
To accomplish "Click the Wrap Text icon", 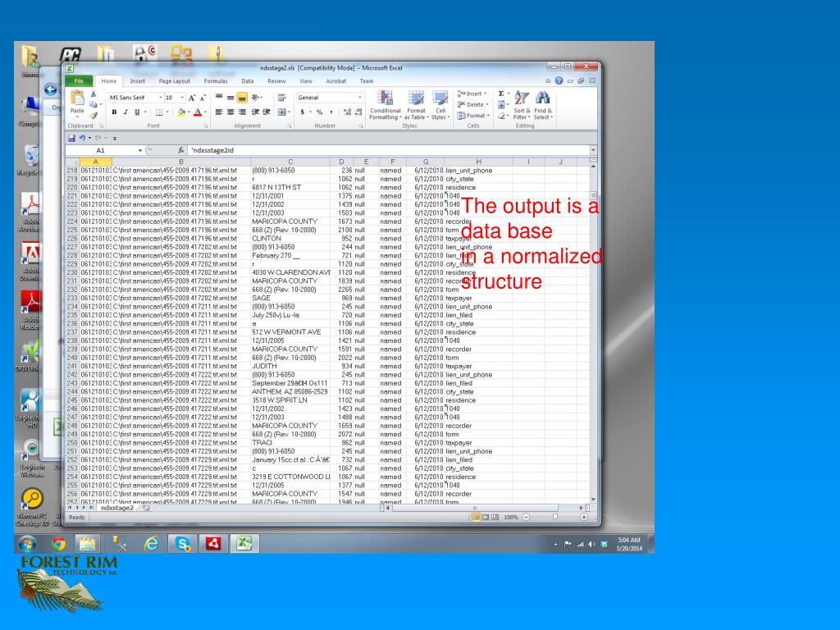I will (281, 98).
